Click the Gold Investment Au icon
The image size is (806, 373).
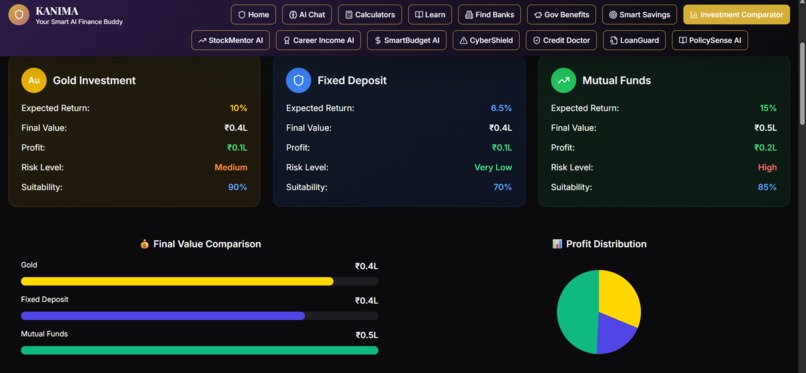34,80
